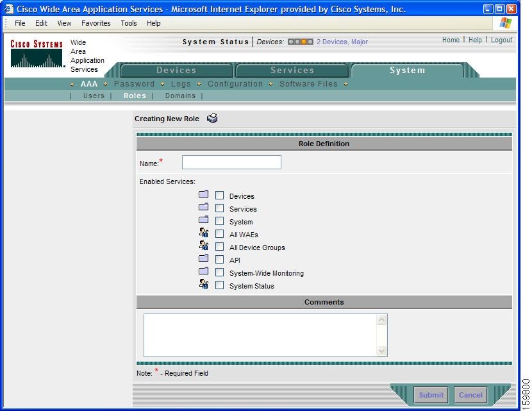532x411 pixels.
Task: Open the Home link
Action: (x=451, y=40)
